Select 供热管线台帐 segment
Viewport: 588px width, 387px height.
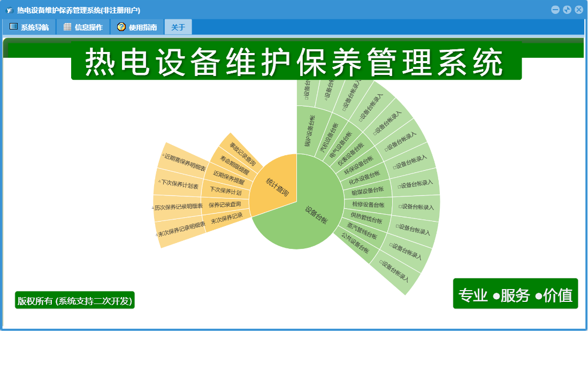click(366, 217)
